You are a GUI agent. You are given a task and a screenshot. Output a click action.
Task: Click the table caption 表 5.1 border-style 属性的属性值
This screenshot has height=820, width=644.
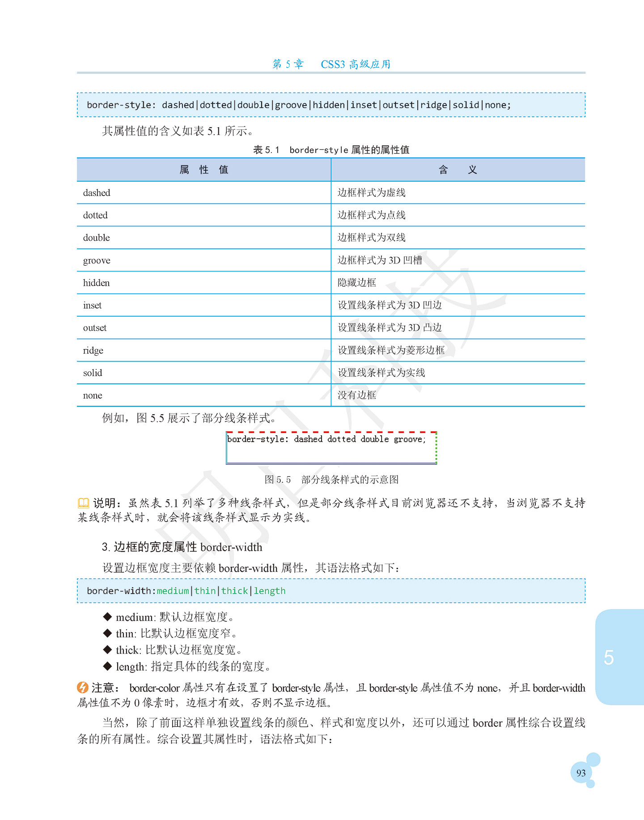331,150
